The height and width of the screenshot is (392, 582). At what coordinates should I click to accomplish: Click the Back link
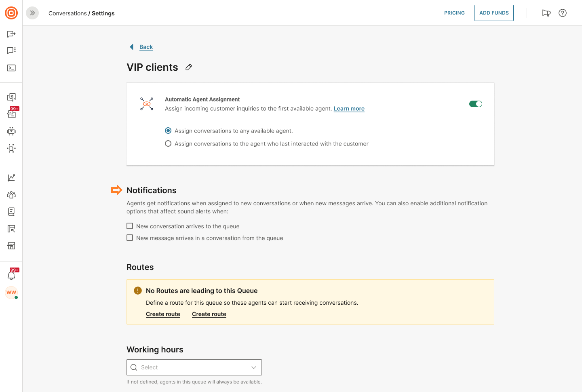click(146, 47)
